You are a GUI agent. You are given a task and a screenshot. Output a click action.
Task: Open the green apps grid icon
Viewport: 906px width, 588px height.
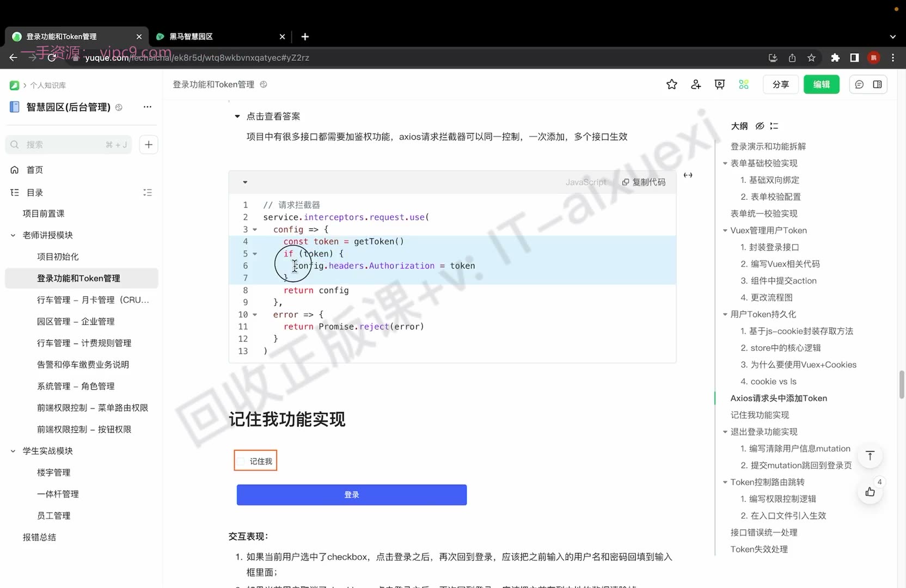coord(744,84)
